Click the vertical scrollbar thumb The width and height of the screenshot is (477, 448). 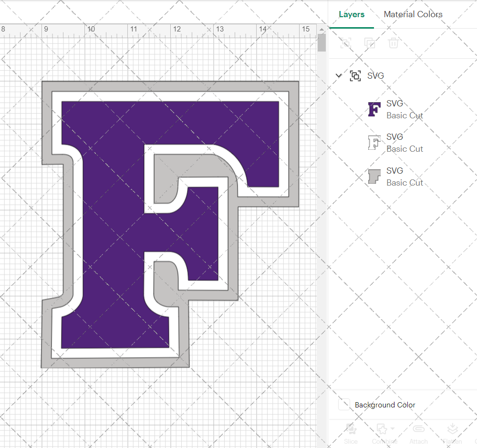[x=321, y=42]
